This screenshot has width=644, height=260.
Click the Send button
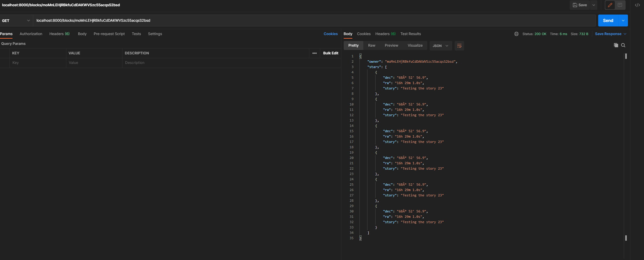pos(608,21)
